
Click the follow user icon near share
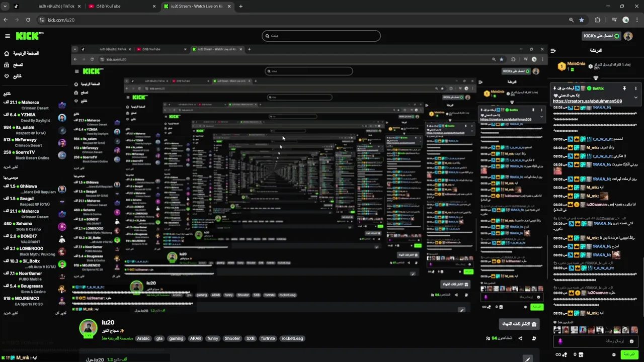click(x=534, y=338)
